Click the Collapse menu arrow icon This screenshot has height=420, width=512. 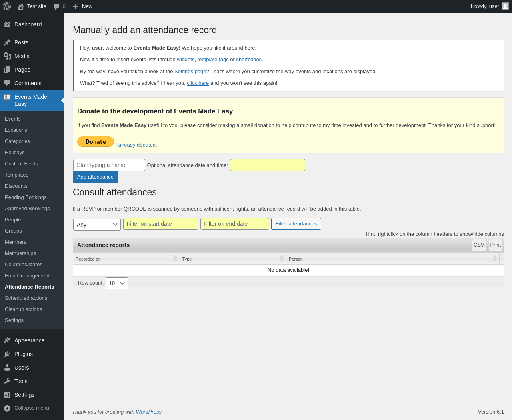point(7,408)
